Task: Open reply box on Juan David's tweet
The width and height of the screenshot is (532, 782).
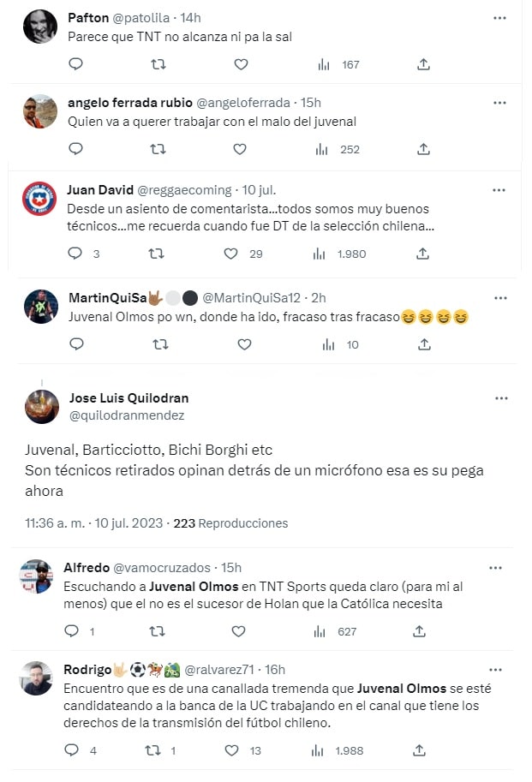Action: (x=75, y=254)
